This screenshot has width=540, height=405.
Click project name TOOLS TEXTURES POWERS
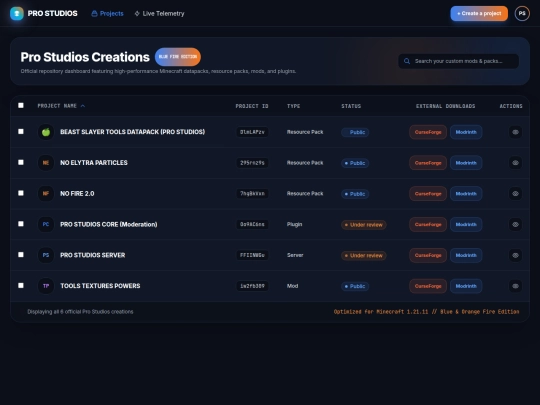tap(100, 286)
